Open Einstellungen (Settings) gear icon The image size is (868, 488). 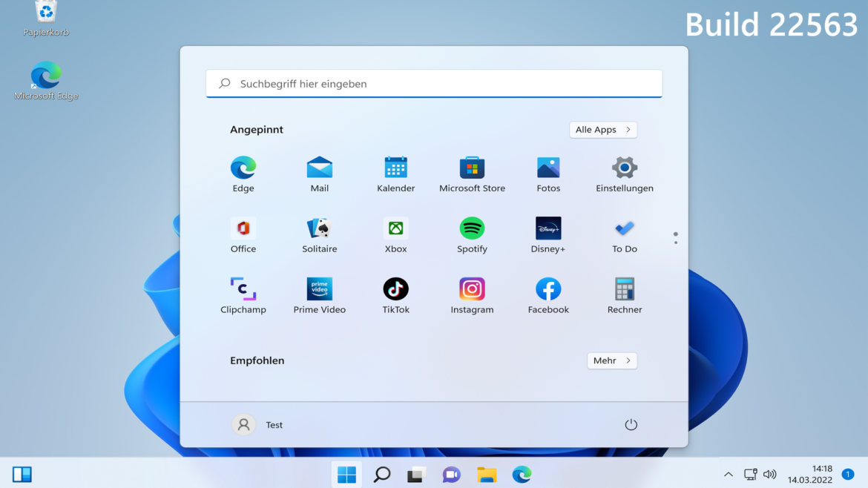point(624,168)
